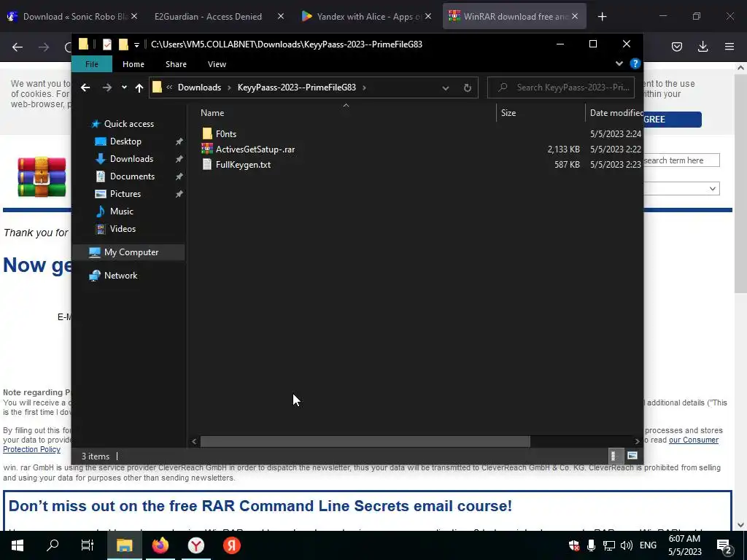Switch to Sonic Robo Blast browser tab
Viewport: 747px width, 560px height.
[x=71, y=17]
